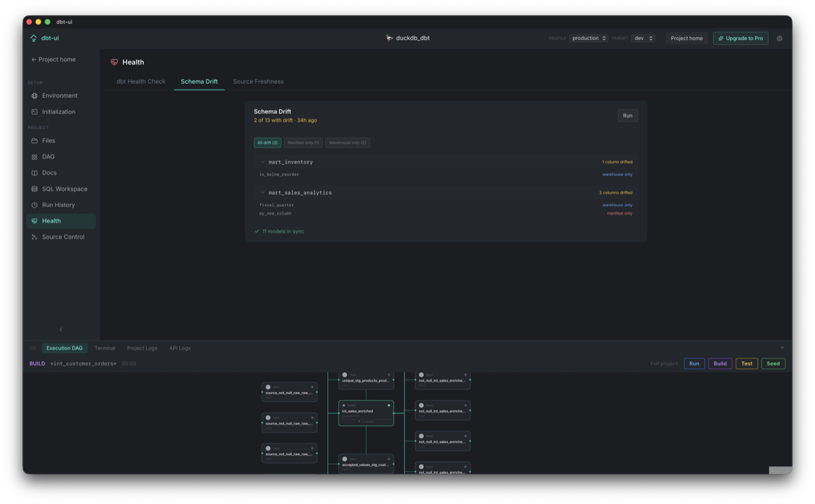815x504 pixels.
Task: Click the duckdb_dbt project name
Action: pos(413,38)
